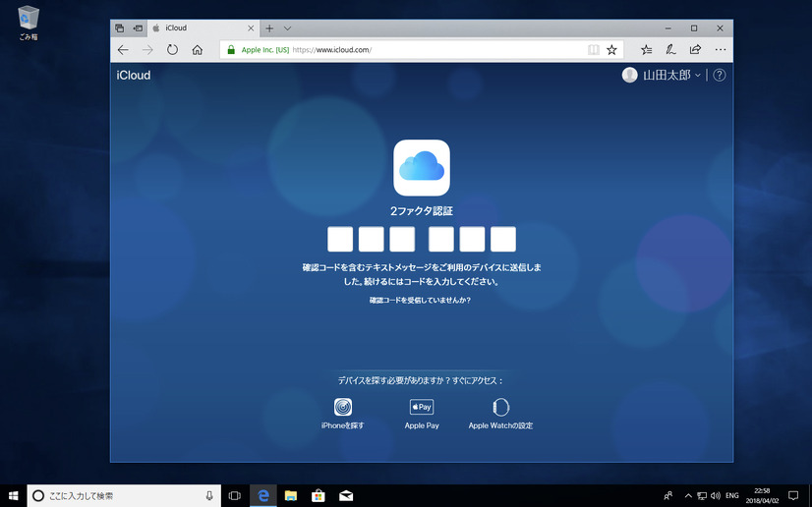Open Apple Watchの設定 shortcut
The width and height of the screenshot is (812, 507).
tap(500, 414)
